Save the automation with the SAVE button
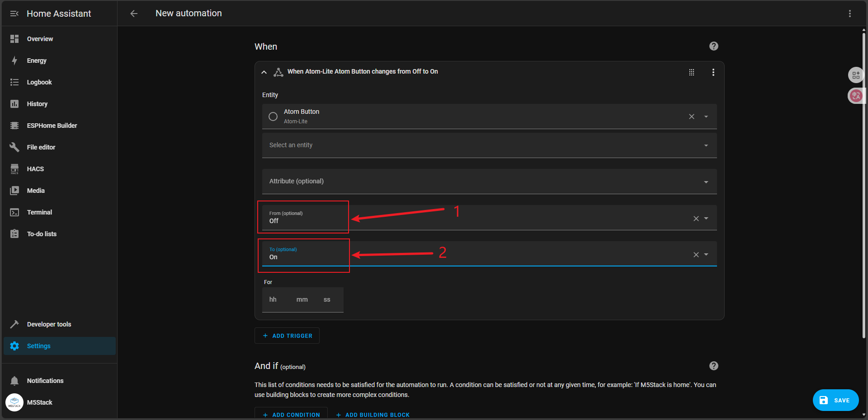Screen dimensions: 868x420 pyautogui.click(x=835, y=400)
